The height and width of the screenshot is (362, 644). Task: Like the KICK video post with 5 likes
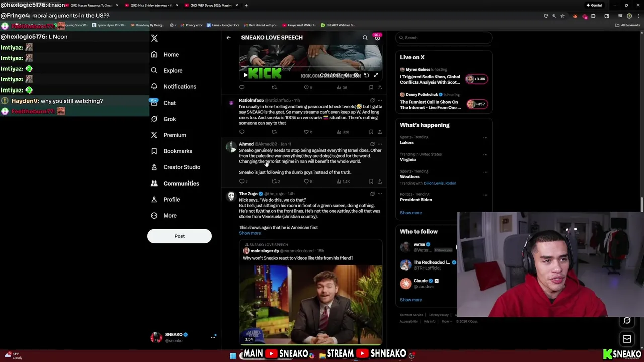pyautogui.click(x=308, y=87)
